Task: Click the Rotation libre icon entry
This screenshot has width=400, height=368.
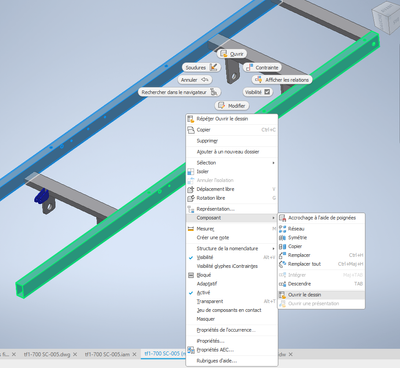Action: pyautogui.click(x=232, y=198)
